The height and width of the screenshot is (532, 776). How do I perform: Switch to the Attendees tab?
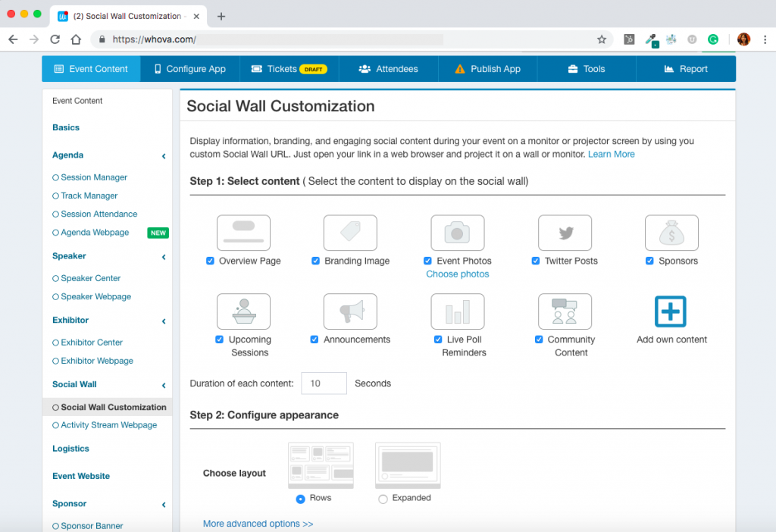388,68
